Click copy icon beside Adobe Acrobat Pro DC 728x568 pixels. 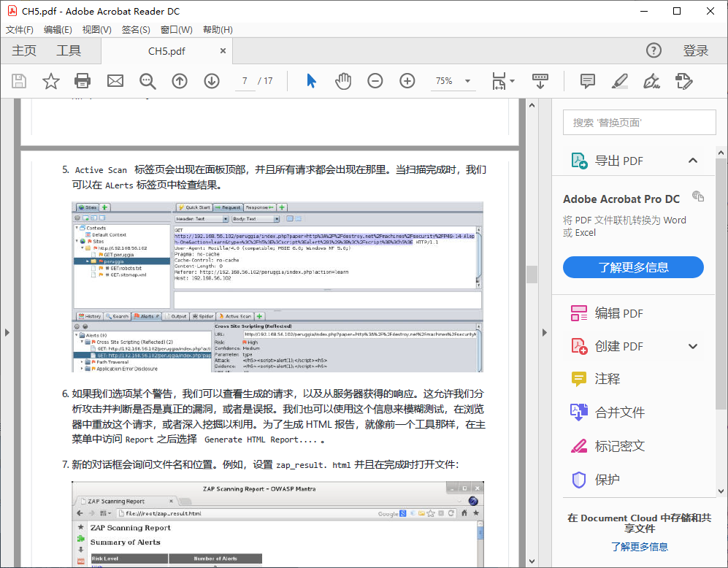(698, 196)
